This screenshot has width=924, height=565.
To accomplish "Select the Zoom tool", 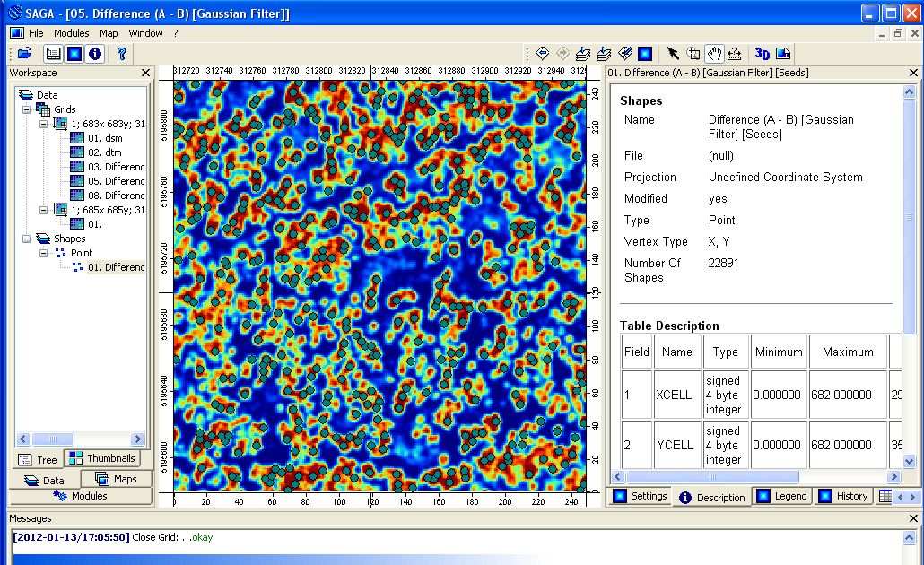I will tap(693, 54).
